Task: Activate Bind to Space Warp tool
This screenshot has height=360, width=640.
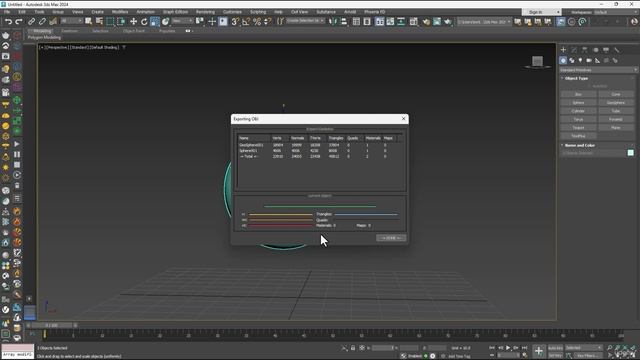Action: [x=53, y=22]
